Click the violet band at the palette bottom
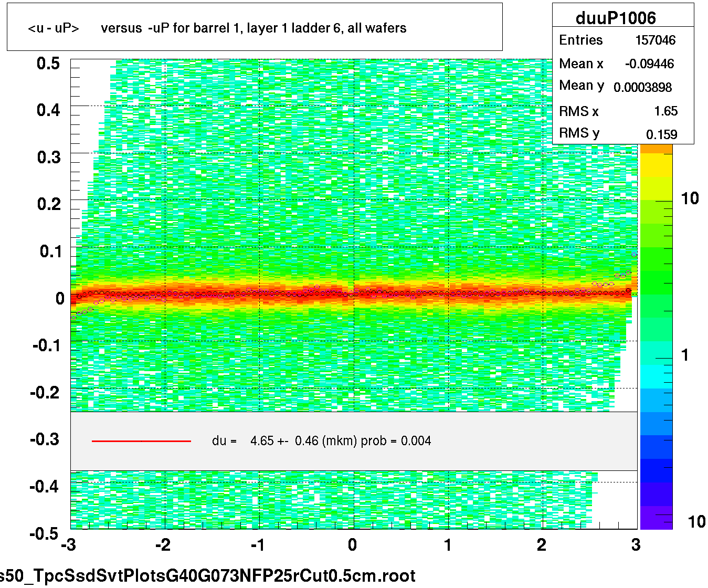The height and width of the screenshot is (588, 708). (x=656, y=518)
